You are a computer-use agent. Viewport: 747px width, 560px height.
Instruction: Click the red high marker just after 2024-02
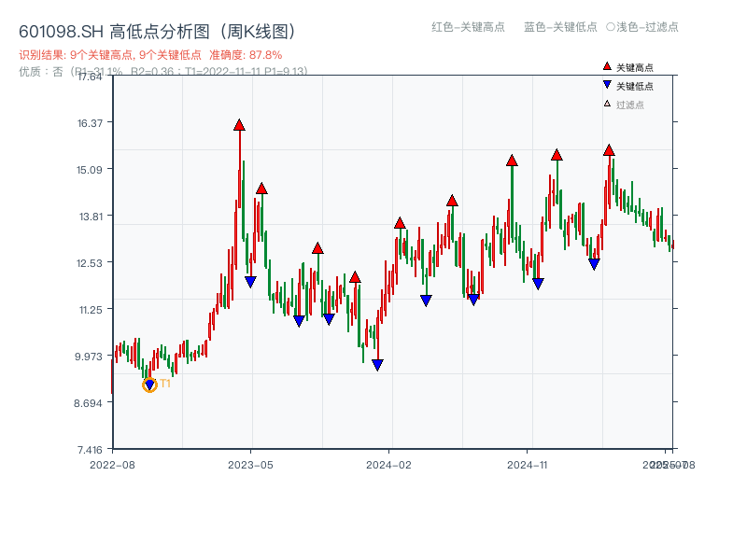[x=401, y=223]
